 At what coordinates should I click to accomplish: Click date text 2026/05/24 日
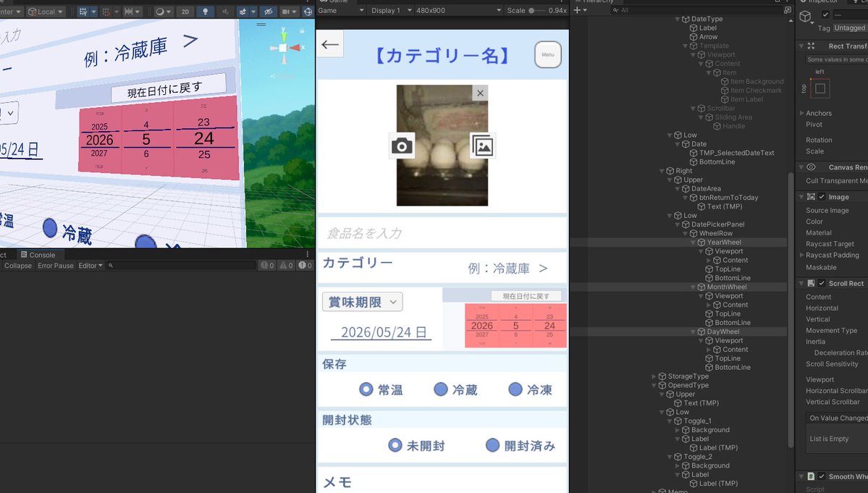pyautogui.click(x=383, y=332)
